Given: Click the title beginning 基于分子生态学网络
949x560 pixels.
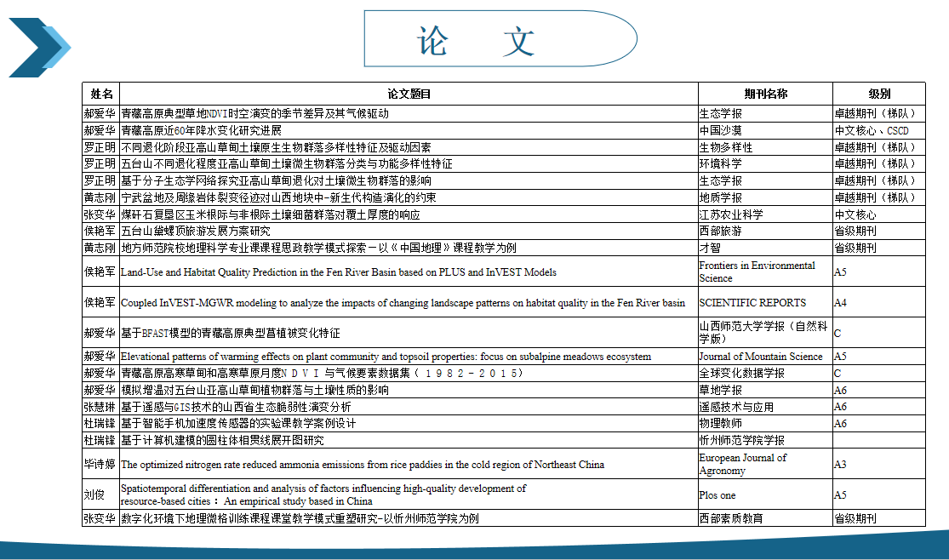Looking at the screenshot, I should 276,181.
